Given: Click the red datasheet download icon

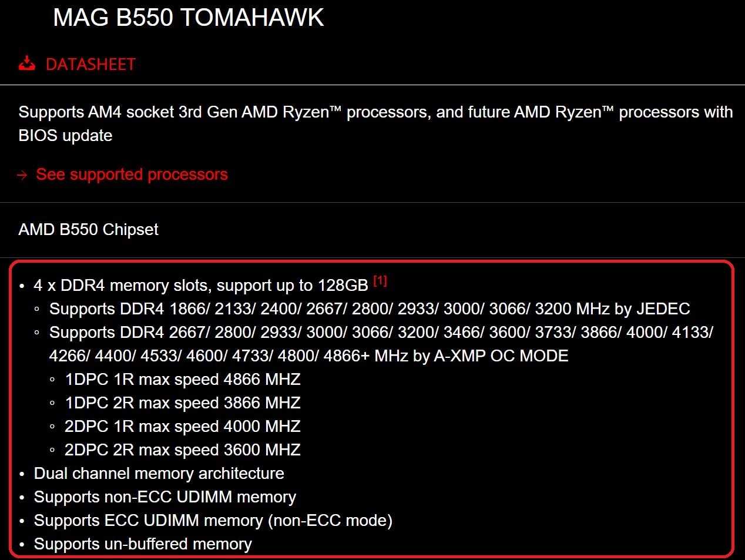Looking at the screenshot, I should [x=27, y=63].
